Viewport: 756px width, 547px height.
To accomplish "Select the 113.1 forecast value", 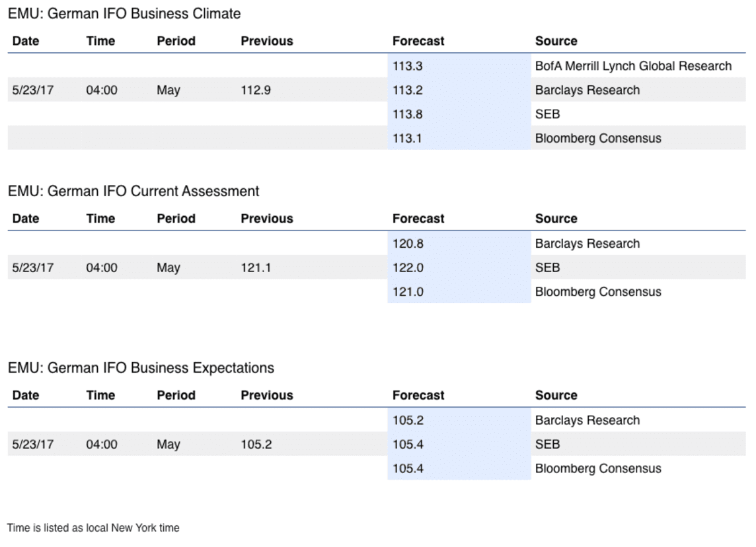I will pyautogui.click(x=407, y=138).
